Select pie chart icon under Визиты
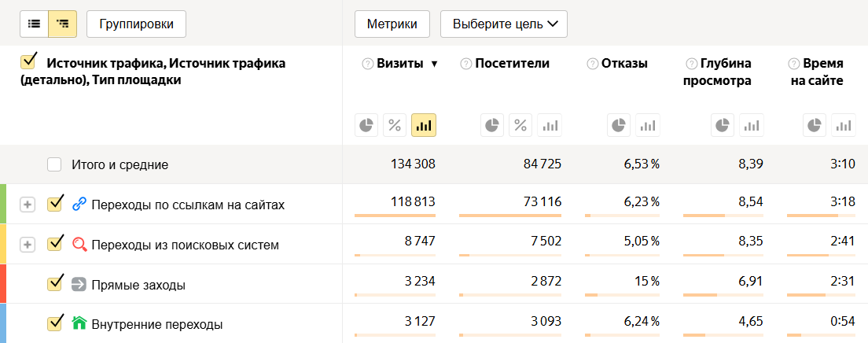The height and width of the screenshot is (343, 868). coord(366,125)
